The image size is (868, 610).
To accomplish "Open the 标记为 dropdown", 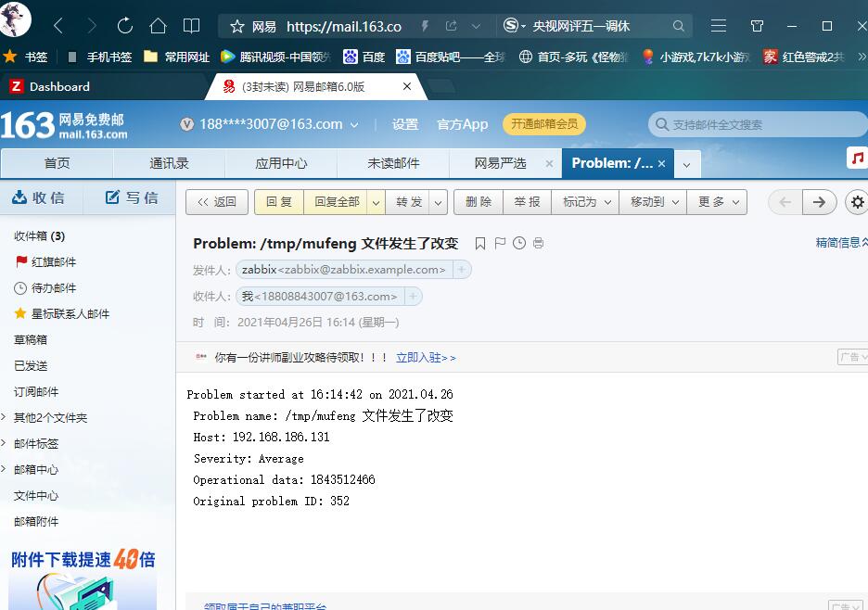I will [586, 202].
